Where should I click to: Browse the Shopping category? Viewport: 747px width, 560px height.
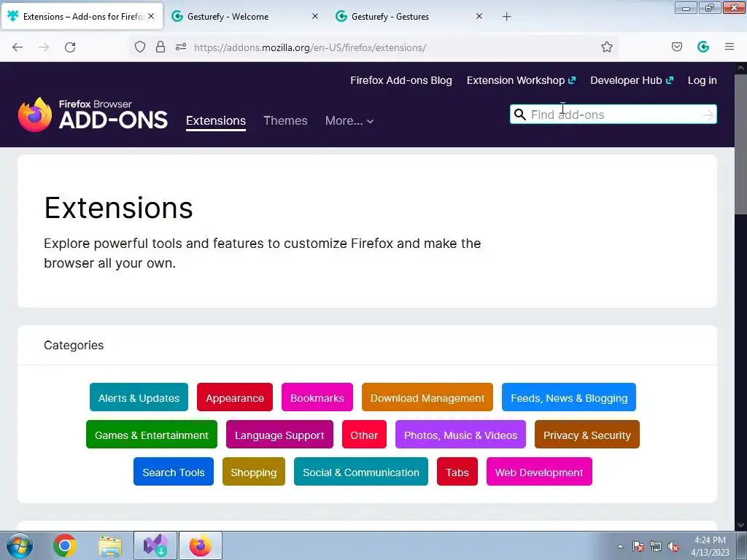point(253,472)
